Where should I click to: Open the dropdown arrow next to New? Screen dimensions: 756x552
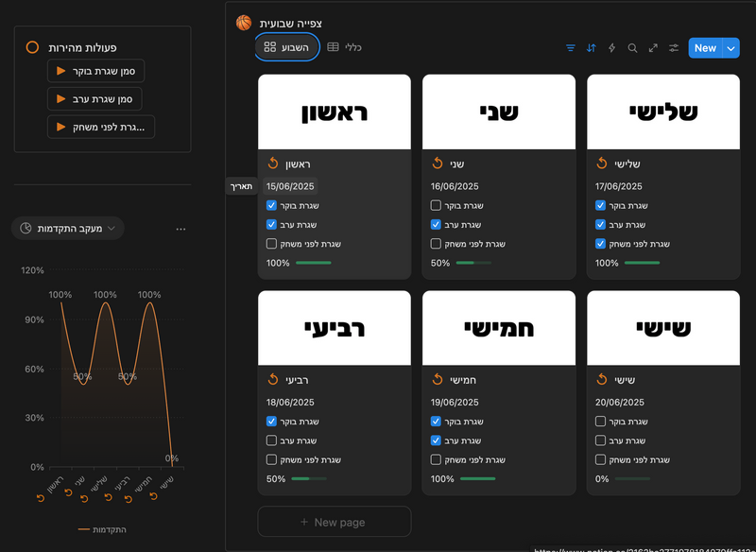(x=730, y=47)
